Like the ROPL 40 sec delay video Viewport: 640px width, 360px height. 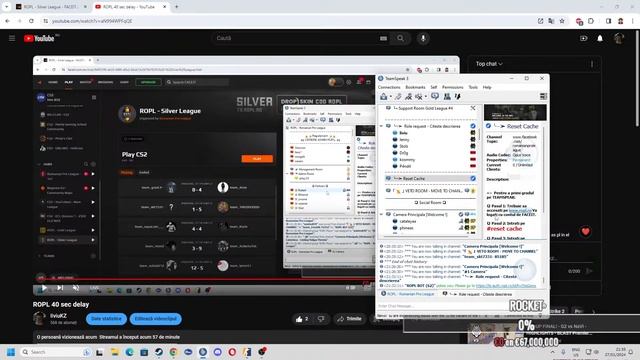[x=302, y=319]
